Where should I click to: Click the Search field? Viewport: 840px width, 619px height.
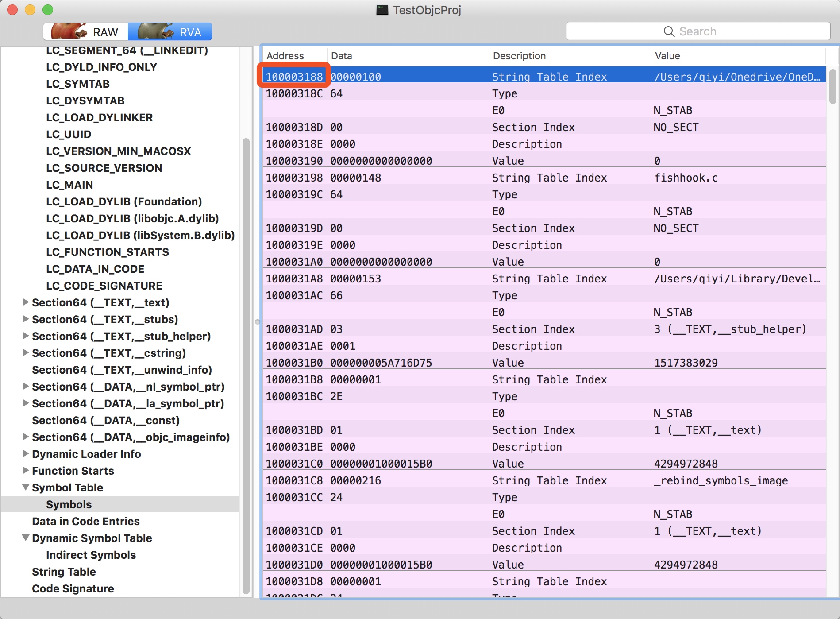698,31
